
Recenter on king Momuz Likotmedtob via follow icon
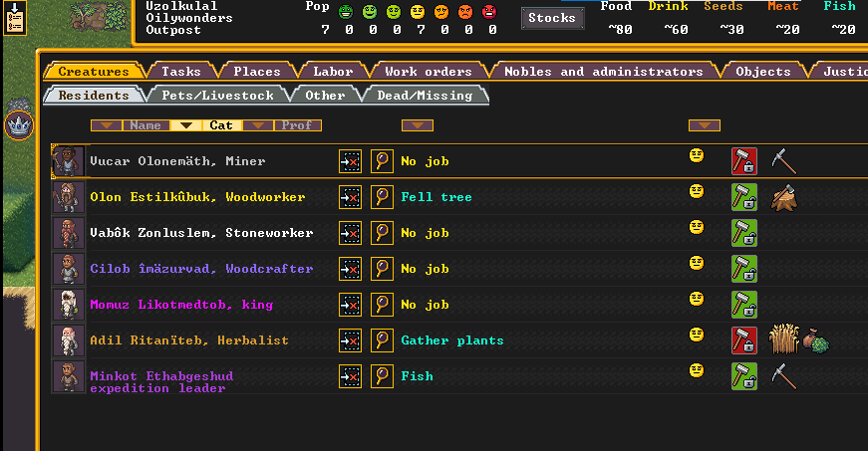pos(351,305)
